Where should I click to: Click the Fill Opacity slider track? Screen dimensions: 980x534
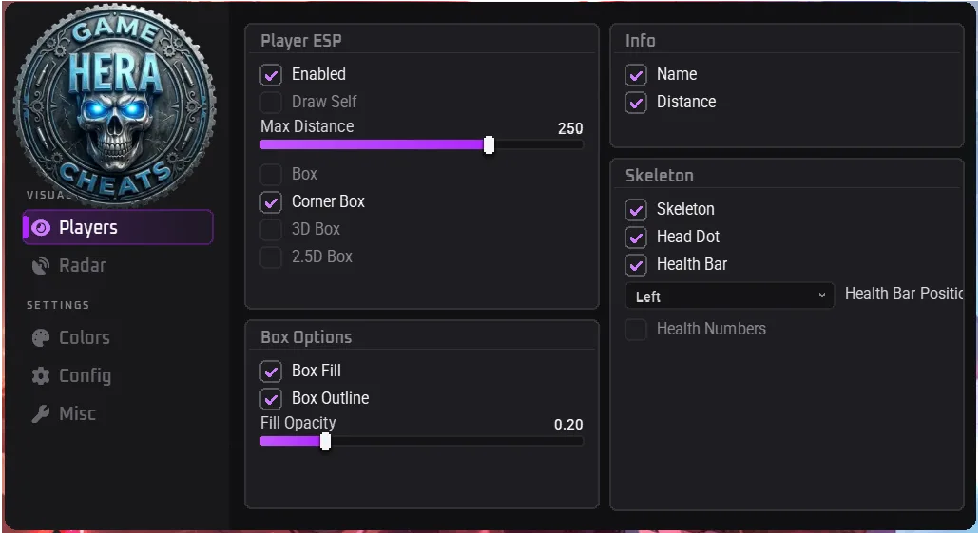(422, 442)
